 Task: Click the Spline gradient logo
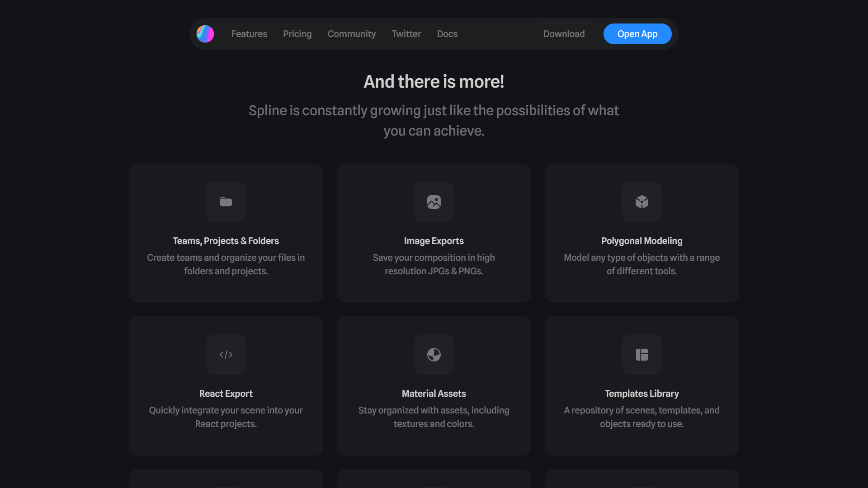click(205, 34)
